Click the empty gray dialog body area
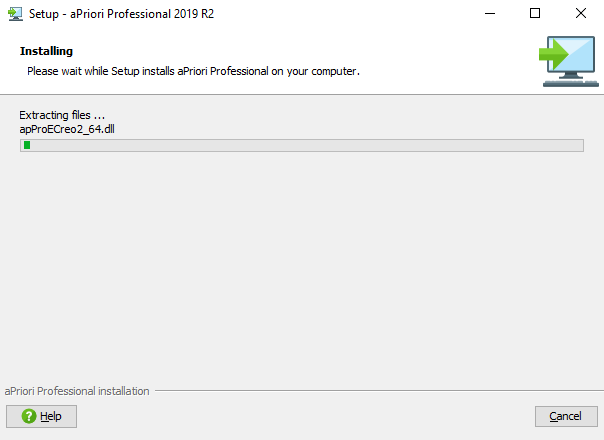The height and width of the screenshot is (440, 604). [x=300, y=270]
